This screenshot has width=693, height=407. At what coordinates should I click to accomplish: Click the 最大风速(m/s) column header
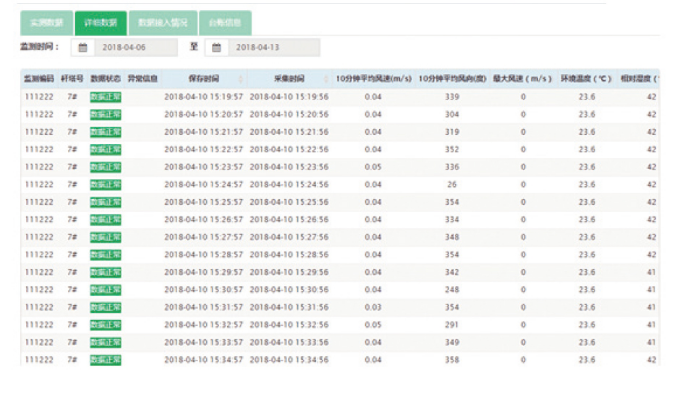coord(522,78)
